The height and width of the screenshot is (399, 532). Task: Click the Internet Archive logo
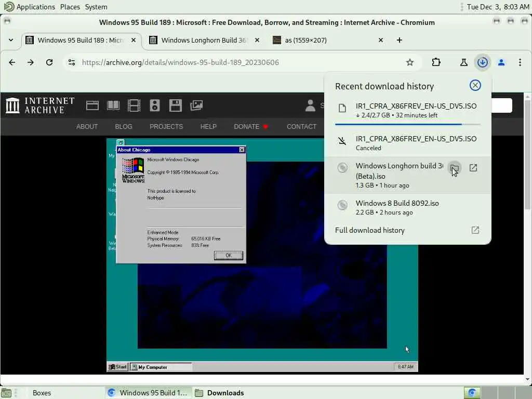40,105
